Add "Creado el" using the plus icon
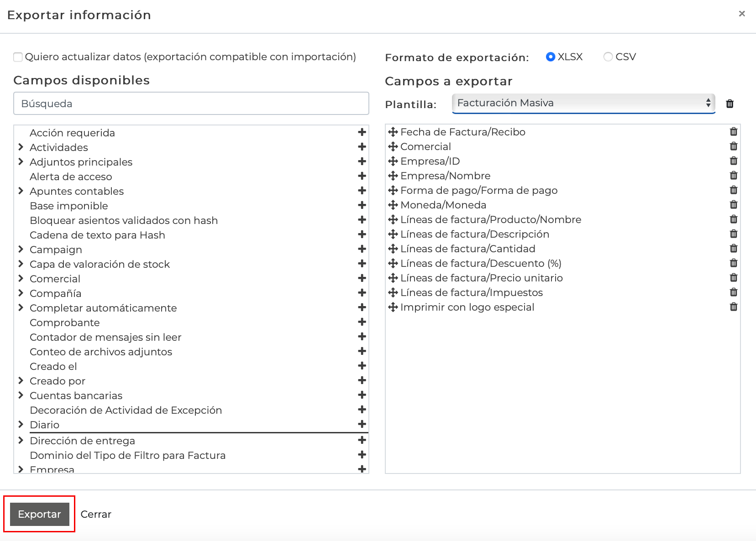The width and height of the screenshot is (756, 541). (362, 366)
